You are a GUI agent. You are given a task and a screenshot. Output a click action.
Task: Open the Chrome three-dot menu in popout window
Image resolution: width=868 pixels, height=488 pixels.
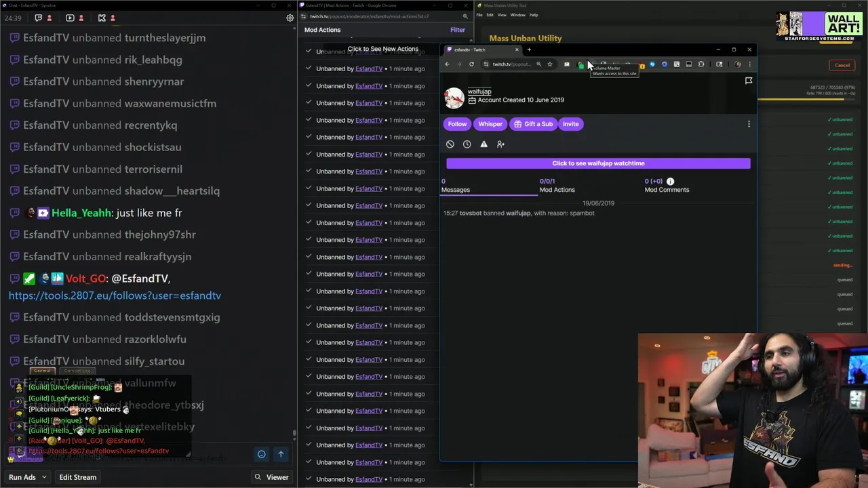(x=749, y=64)
